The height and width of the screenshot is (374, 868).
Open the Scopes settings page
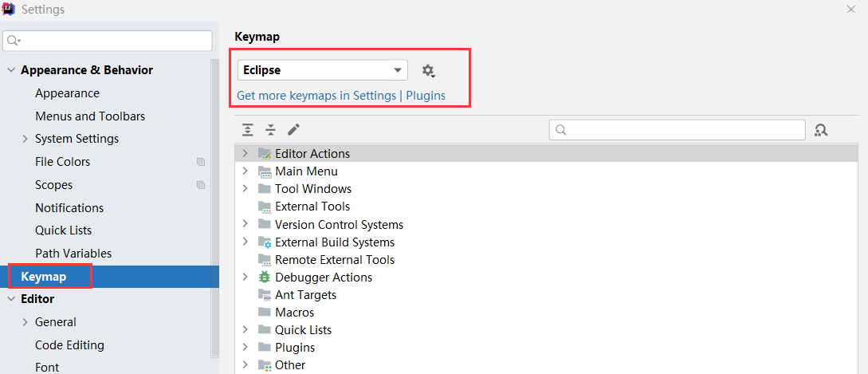tap(53, 185)
